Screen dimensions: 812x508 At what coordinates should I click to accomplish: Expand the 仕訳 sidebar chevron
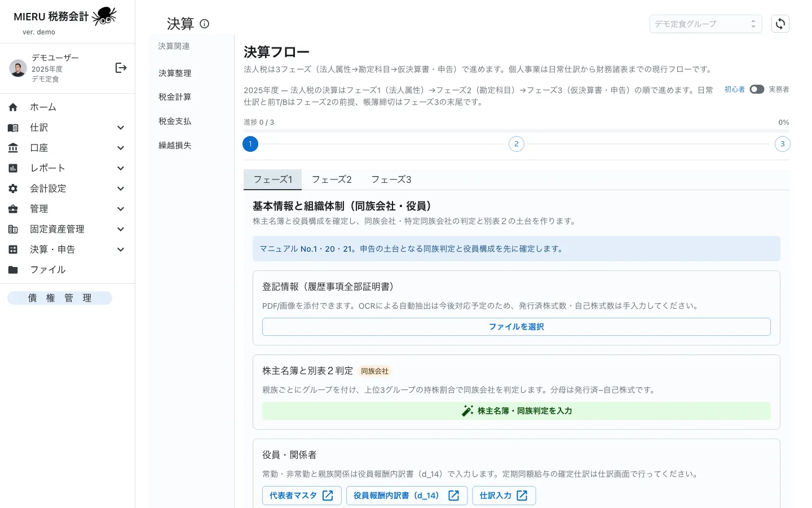121,128
